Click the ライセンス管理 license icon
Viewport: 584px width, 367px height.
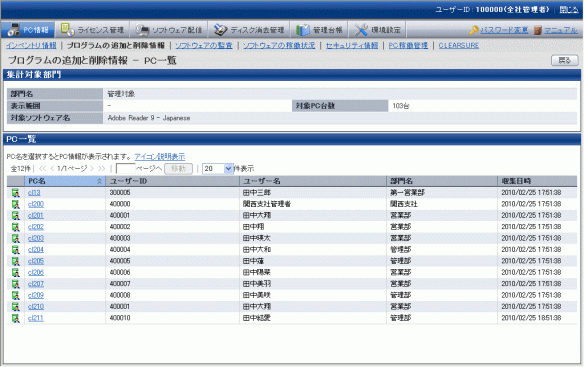[67, 29]
